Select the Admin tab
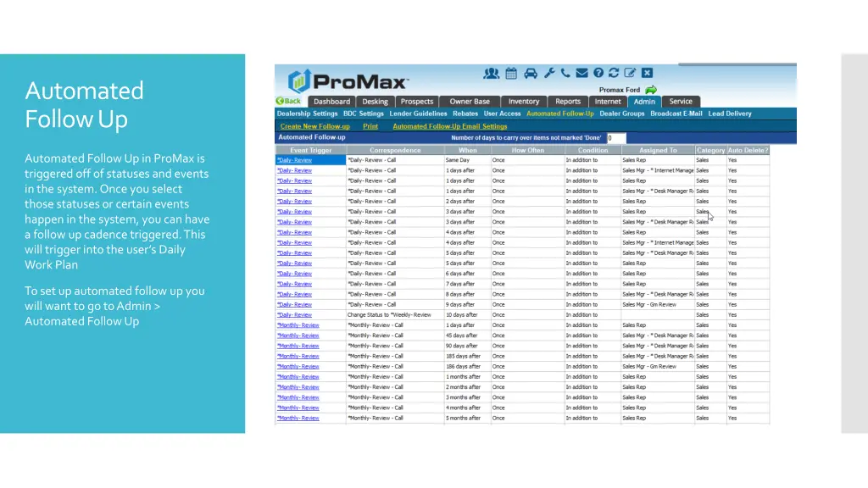This screenshot has width=868, height=488. click(x=644, y=102)
